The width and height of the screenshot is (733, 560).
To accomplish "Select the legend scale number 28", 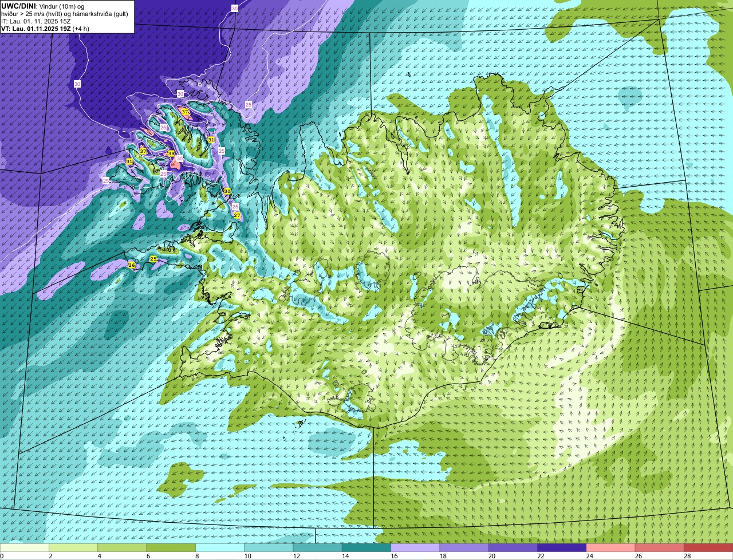I will 687,556.
